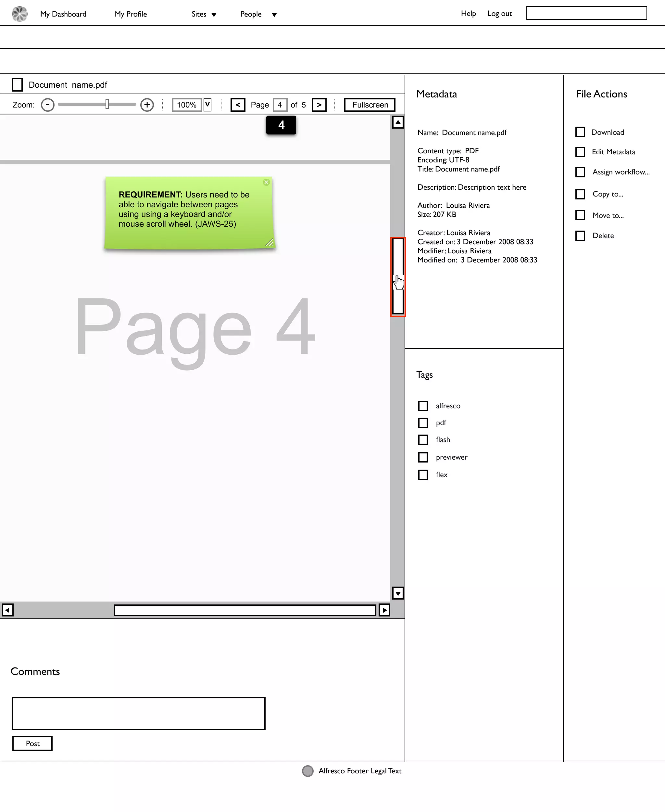
Task: Open My Dashboard from the navigation
Action: (63, 14)
